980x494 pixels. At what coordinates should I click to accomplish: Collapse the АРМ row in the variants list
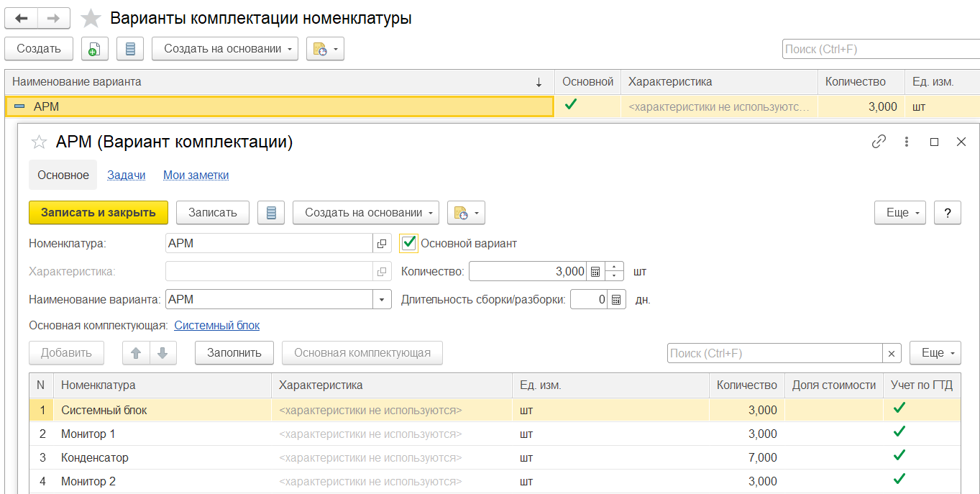pos(19,106)
